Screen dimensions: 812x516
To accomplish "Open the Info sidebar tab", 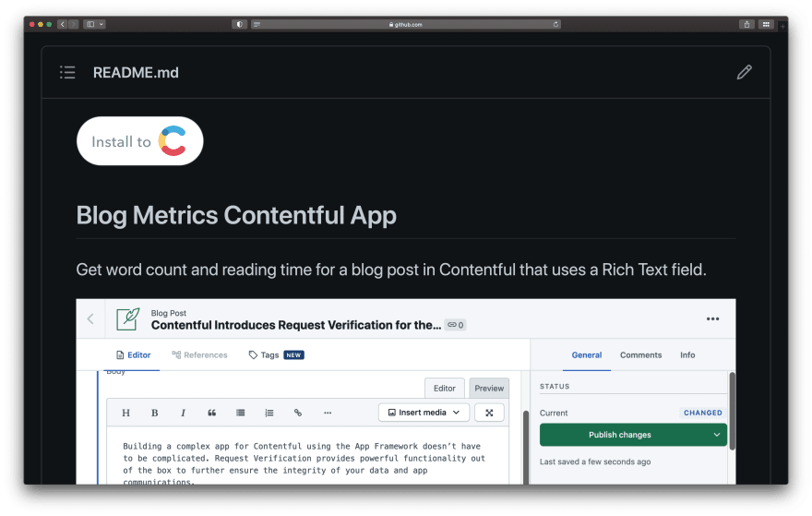I will (687, 354).
